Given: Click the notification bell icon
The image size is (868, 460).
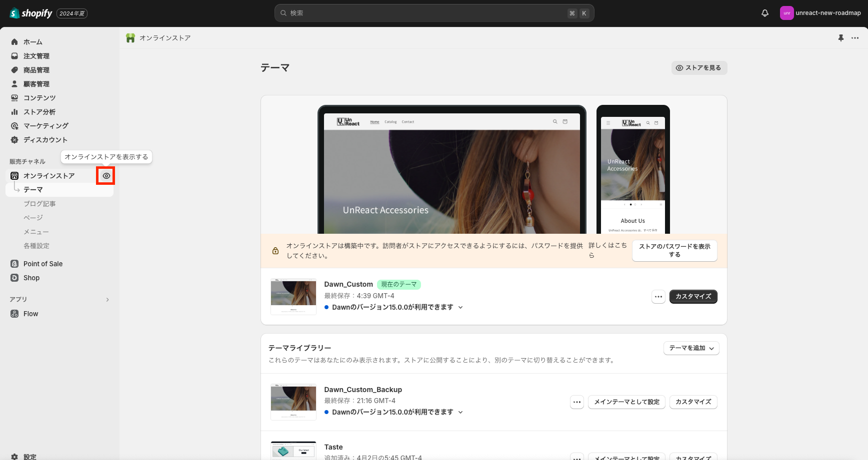Looking at the screenshot, I should pyautogui.click(x=764, y=12).
